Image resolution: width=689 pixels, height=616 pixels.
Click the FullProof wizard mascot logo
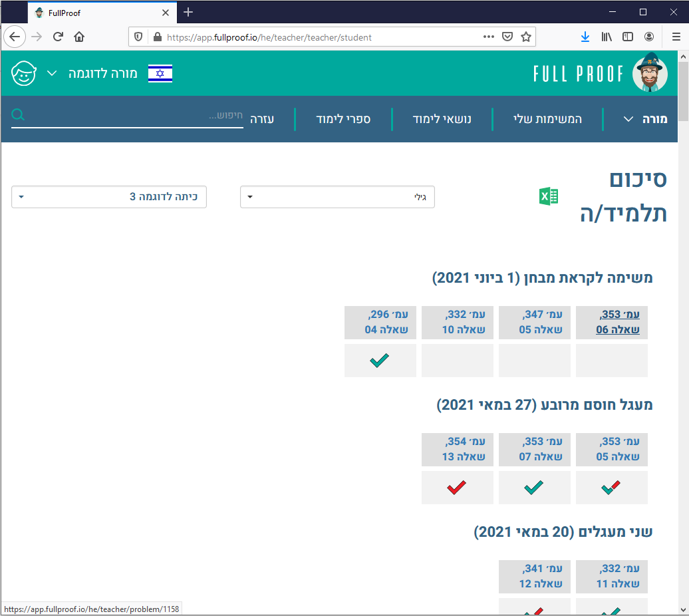tap(650, 73)
